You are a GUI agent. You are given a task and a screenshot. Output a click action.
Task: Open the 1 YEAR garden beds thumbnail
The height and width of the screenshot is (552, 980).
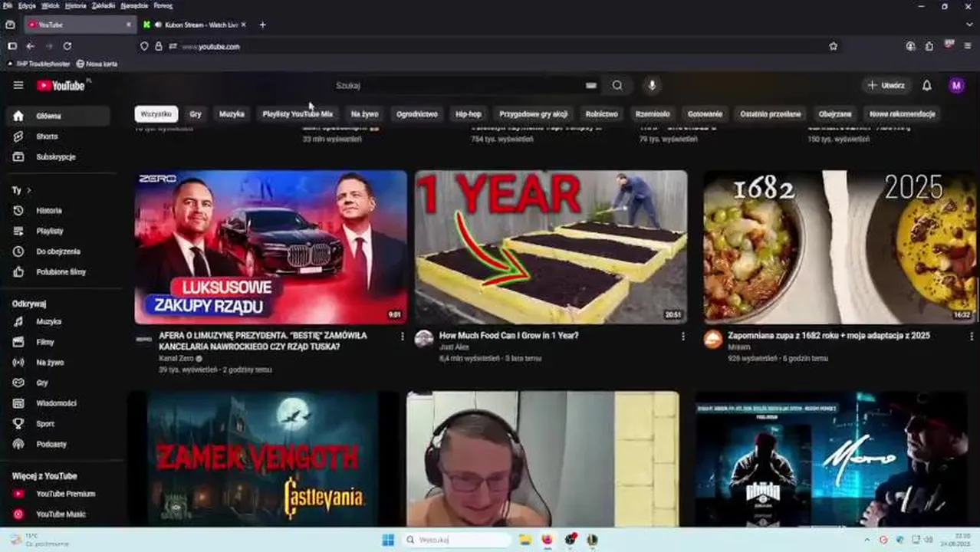click(551, 247)
